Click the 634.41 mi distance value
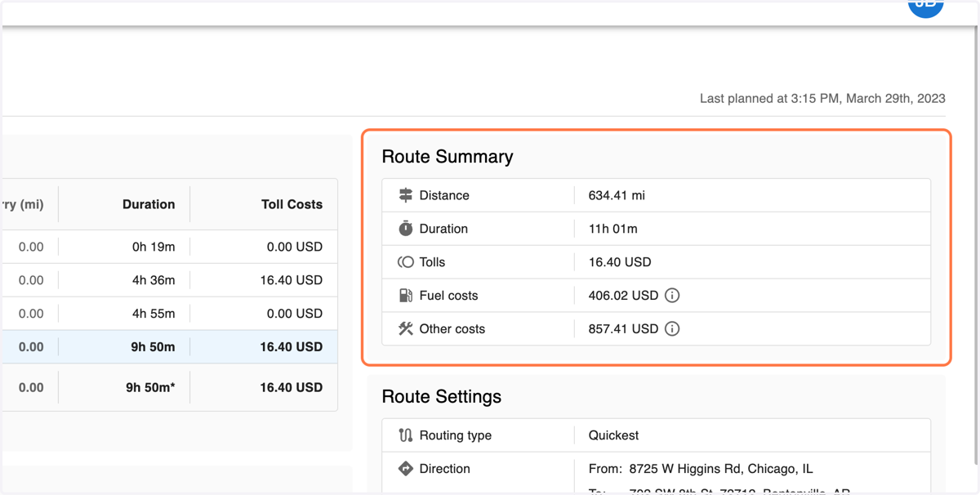The height and width of the screenshot is (495, 980). click(617, 195)
